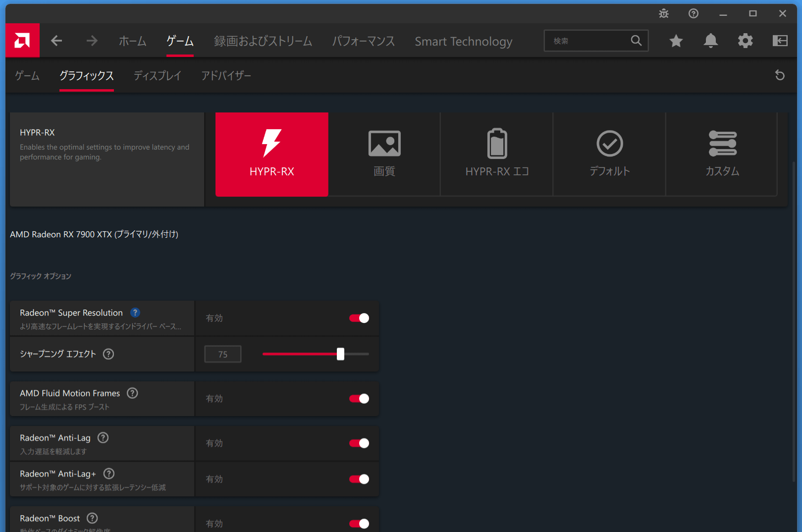Switch to the グラフィックス sub-tab
This screenshot has height=532, width=802.
[87, 76]
